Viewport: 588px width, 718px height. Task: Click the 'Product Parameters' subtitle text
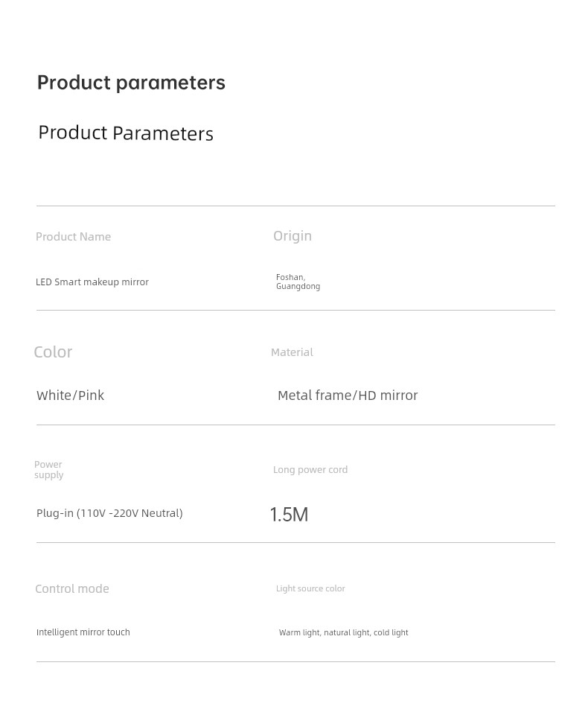pyautogui.click(x=126, y=133)
